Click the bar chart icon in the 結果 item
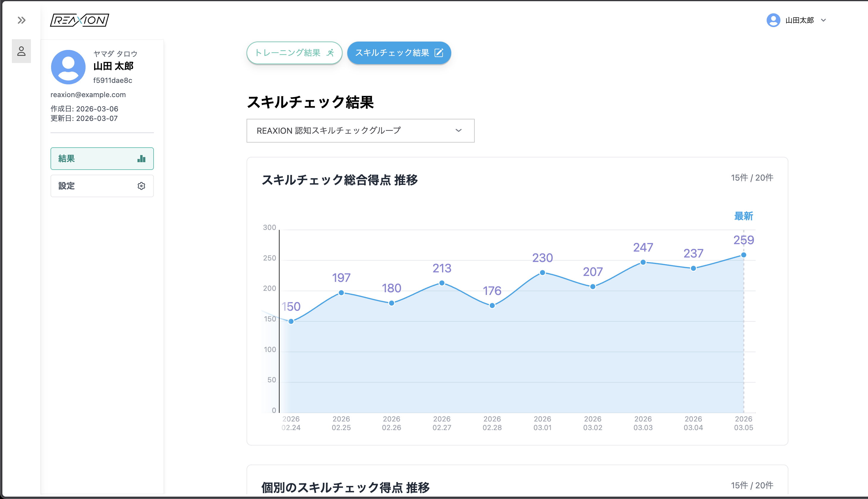Image resolution: width=868 pixels, height=499 pixels. pyautogui.click(x=141, y=158)
